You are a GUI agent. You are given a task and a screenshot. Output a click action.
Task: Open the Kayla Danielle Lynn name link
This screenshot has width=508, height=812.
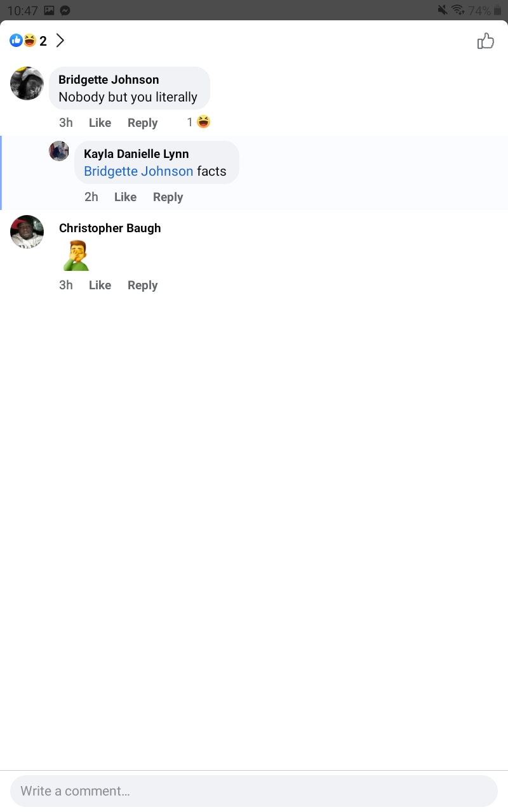click(x=137, y=154)
